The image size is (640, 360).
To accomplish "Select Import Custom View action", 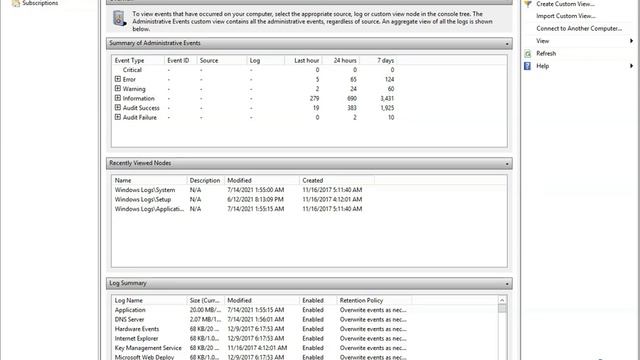I will pyautogui.click(x=566, y=16).
